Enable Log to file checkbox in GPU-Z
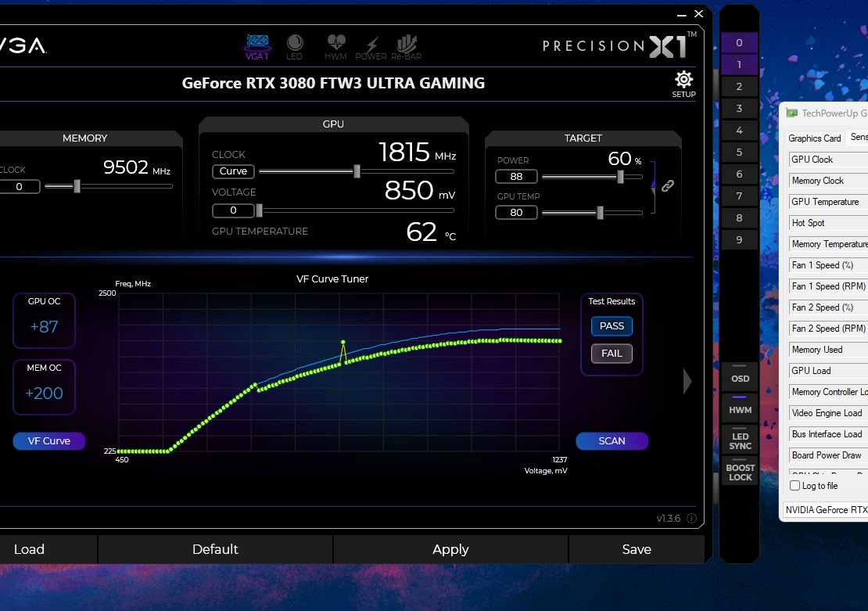This screenshot has width=868, height=611. click(x=795, y=486)
